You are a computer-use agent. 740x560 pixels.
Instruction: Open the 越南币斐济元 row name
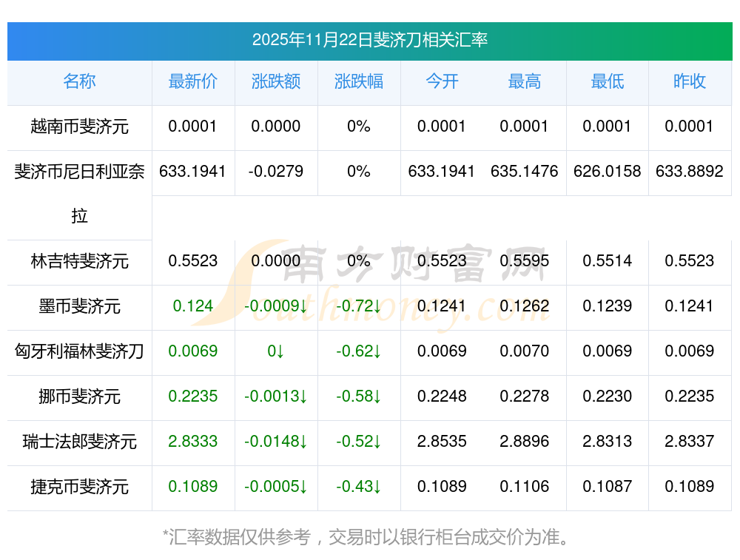79,127
